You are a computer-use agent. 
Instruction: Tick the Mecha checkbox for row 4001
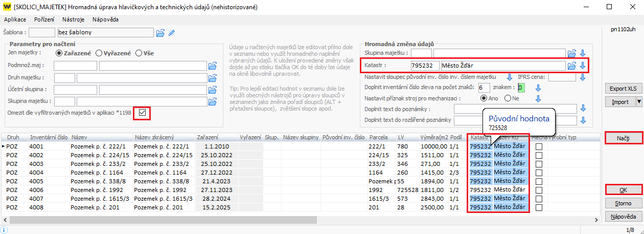539,147
